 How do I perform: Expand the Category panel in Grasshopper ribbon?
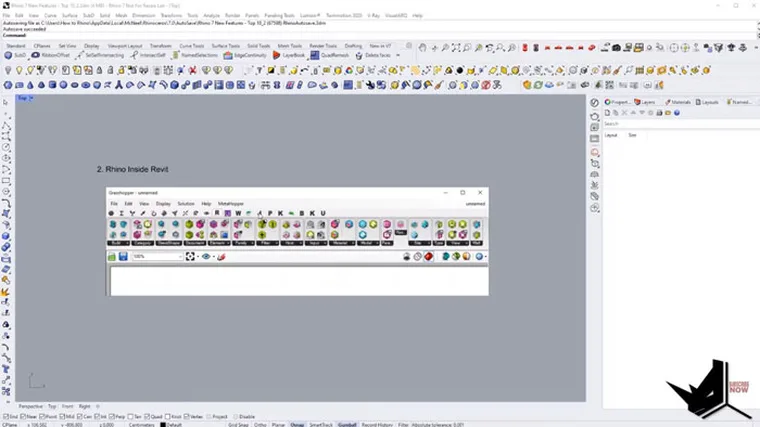click(x=143, y=243)
